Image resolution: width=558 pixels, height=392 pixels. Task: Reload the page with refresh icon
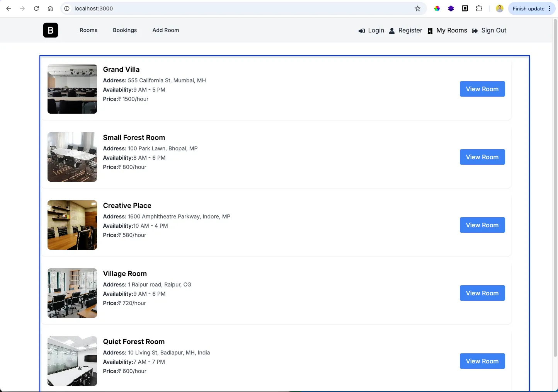(x=36, y=9)
